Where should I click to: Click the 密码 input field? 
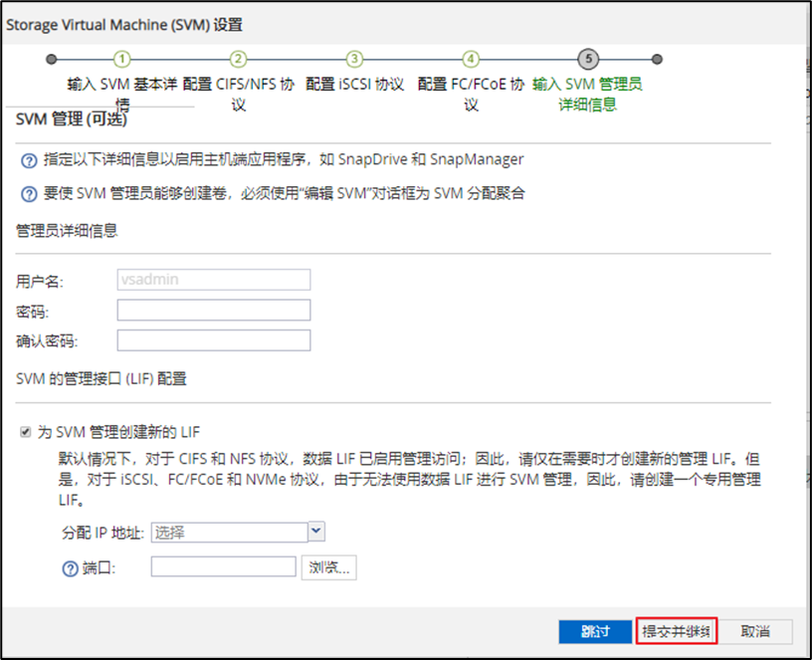214,311
